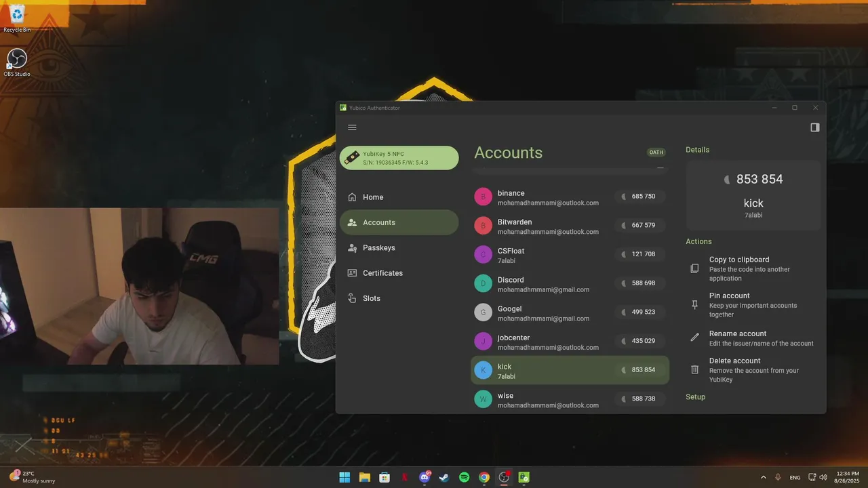This screenshot has height=488, width=868.
Task: Open Microsoft Store from taskbar
Action: click(384, 477)
